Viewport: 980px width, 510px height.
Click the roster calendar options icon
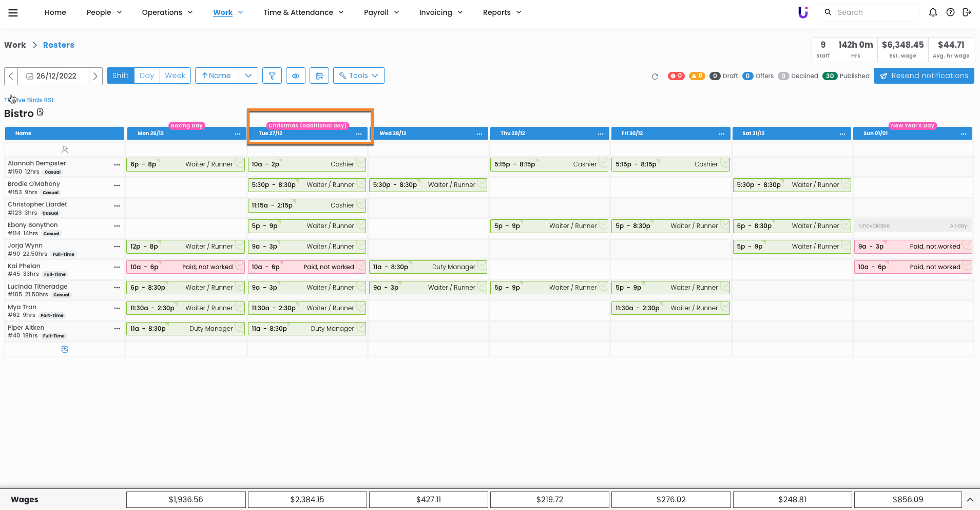[x=319, y=75]
